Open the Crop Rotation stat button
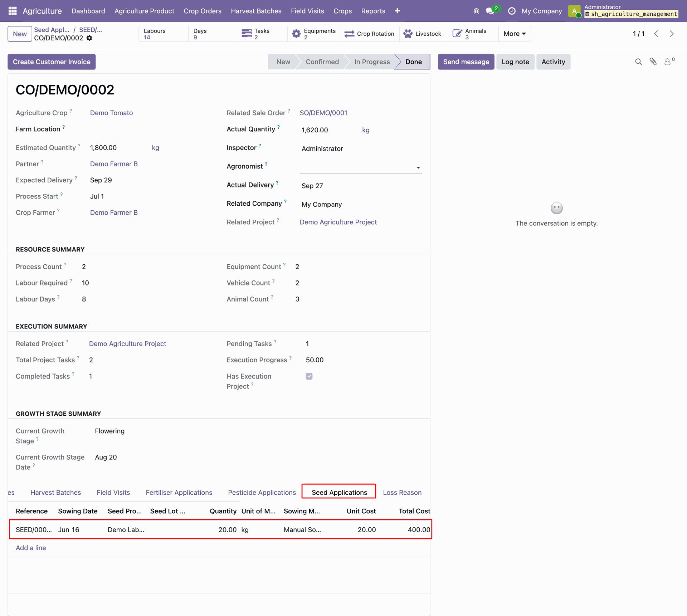 point(370,34)
